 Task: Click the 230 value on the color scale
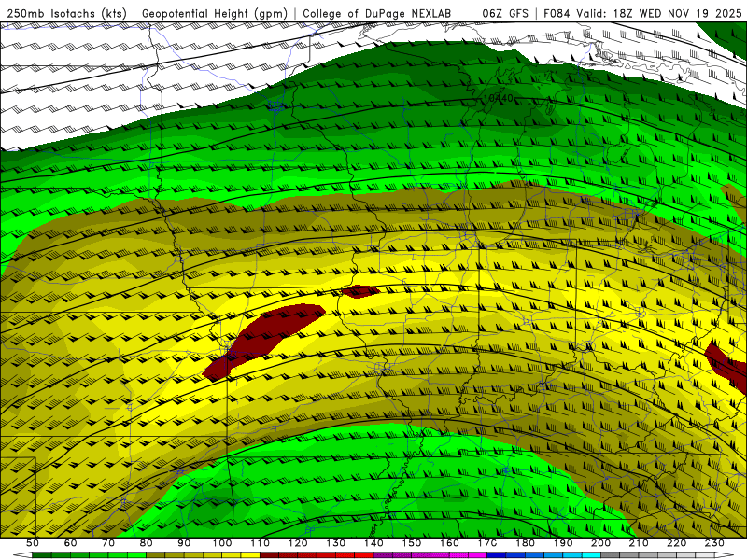[x=714, y=543]
